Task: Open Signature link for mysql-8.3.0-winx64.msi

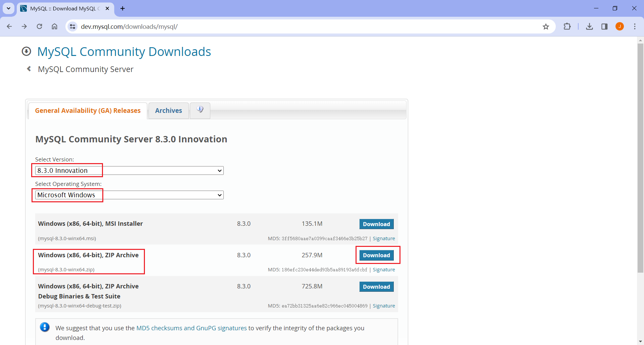Action: (x=384, y=238)
